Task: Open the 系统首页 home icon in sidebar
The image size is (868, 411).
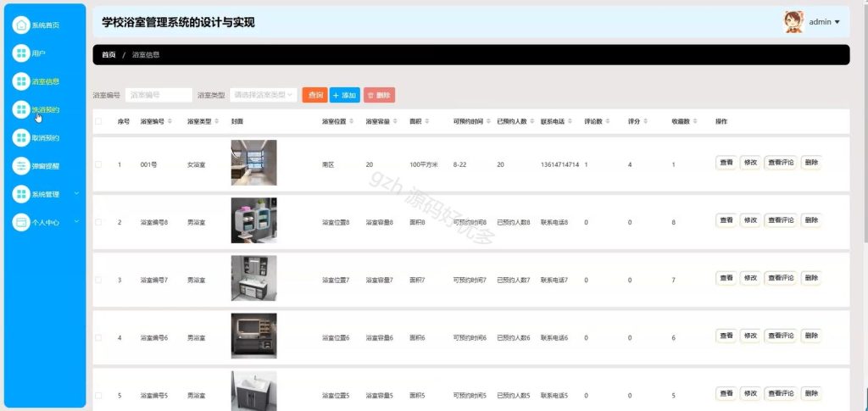Action: (x=21, y=25)
